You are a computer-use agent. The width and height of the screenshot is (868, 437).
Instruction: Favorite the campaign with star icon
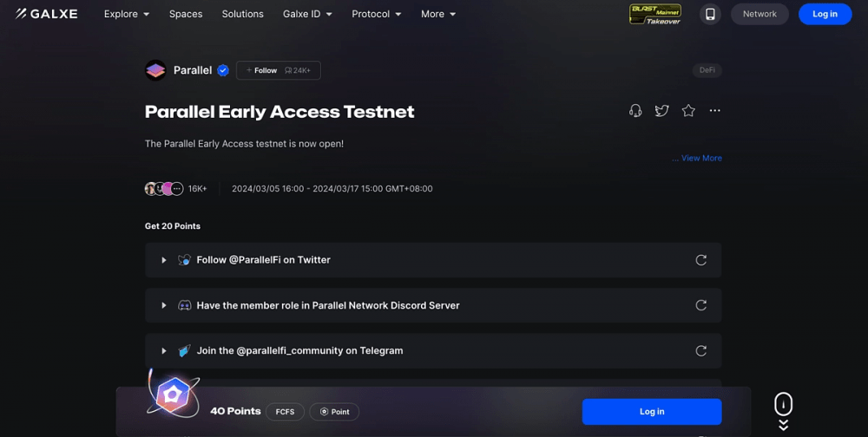(688, 111)
